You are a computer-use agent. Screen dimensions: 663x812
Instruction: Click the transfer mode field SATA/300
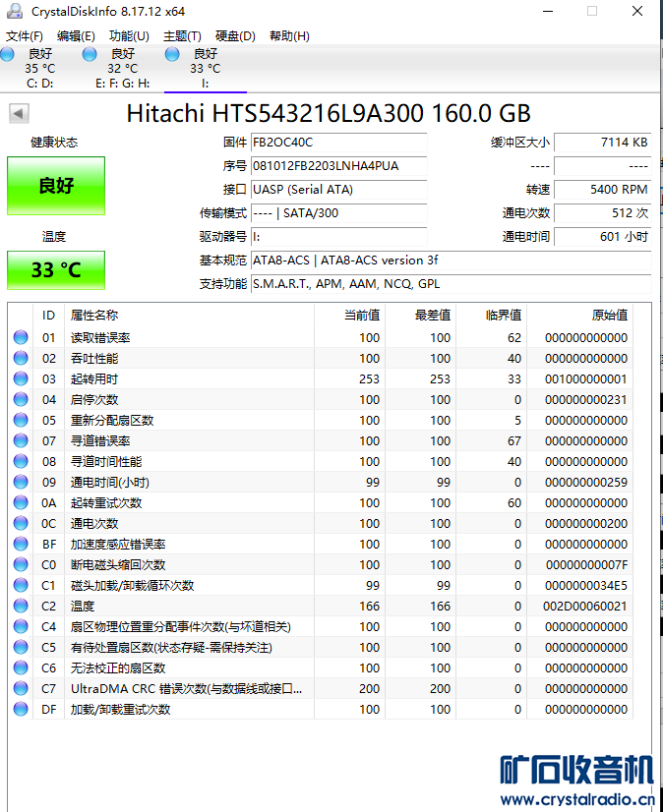(x=339, y=213)
